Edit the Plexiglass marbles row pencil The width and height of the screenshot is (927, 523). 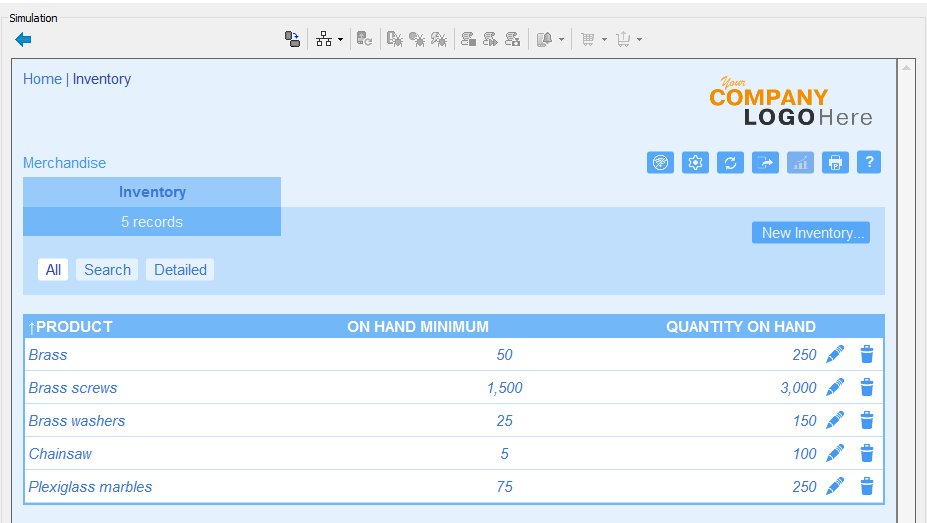(835, 487)
